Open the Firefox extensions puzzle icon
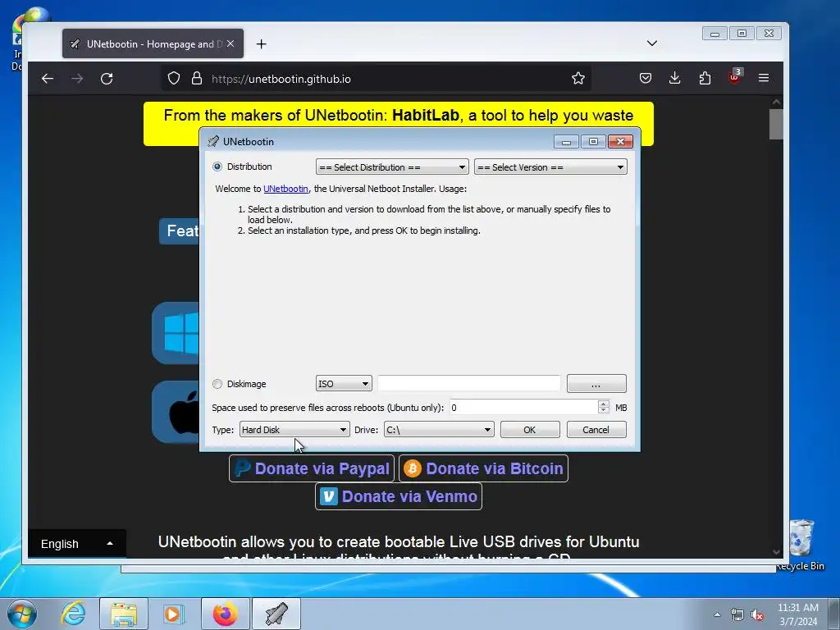Screen dimensions: 840x630 point(705,78)
